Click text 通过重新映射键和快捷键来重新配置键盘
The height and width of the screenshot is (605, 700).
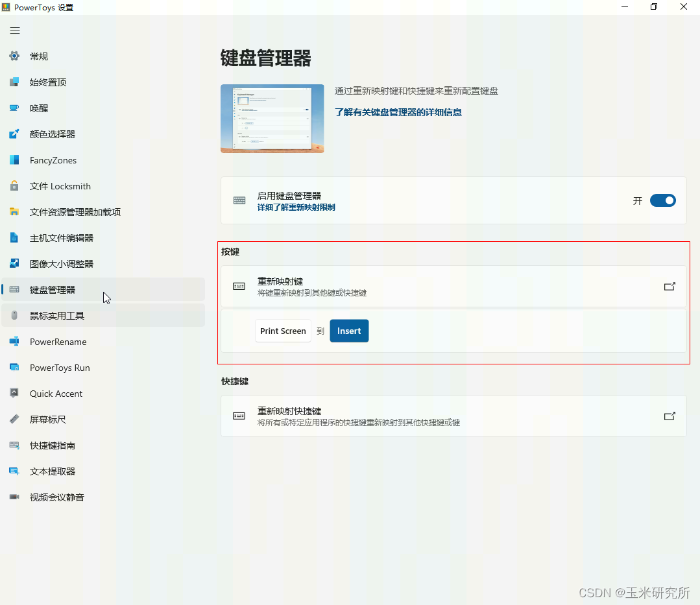[416, 91]
